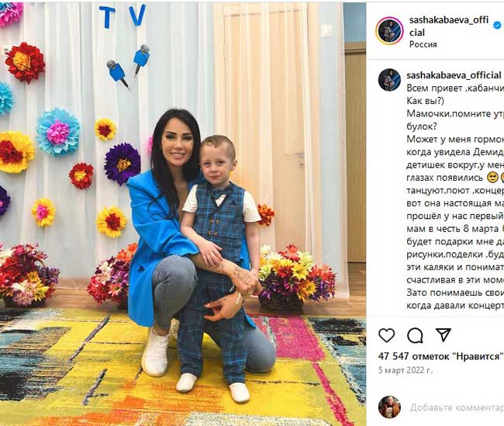Click the caption line Мамочки, помните

coord(455,113)
